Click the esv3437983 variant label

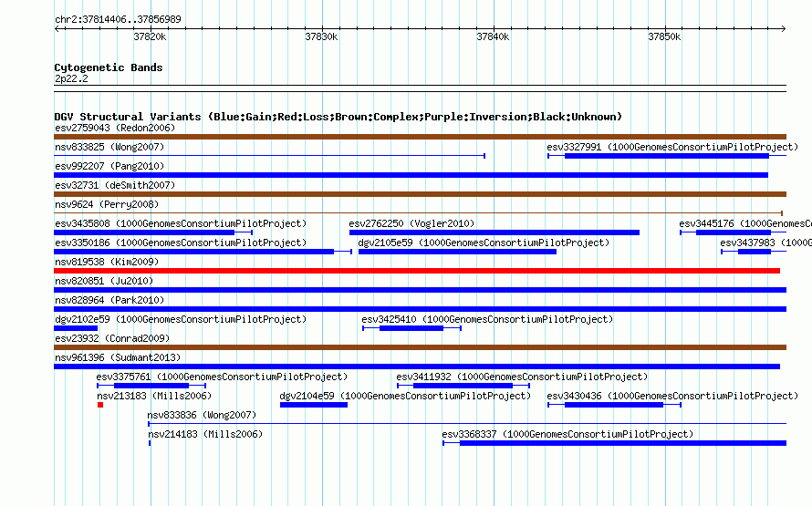point(765,243)
